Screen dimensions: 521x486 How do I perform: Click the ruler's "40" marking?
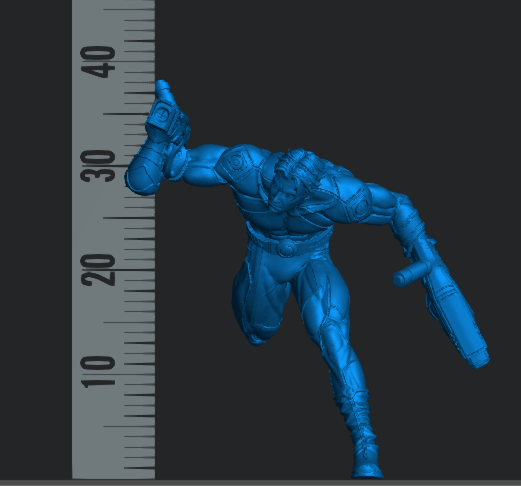tap(98, 62)
